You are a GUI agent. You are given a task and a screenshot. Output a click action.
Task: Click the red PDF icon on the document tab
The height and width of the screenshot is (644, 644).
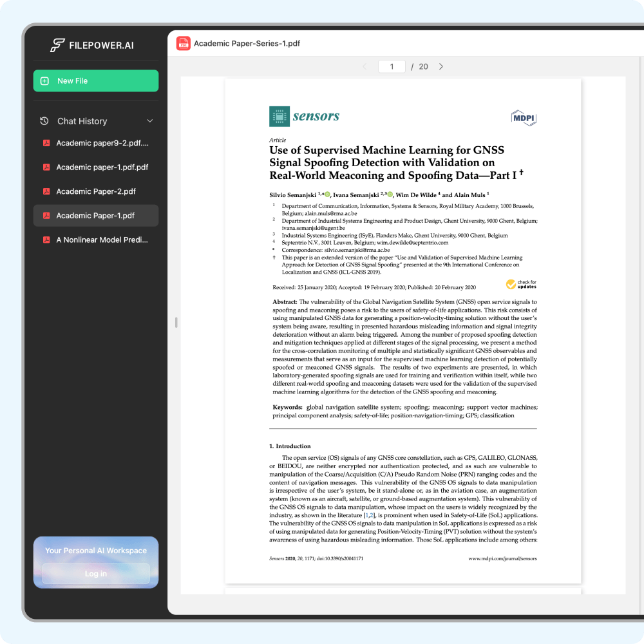[x=183, y=43]
